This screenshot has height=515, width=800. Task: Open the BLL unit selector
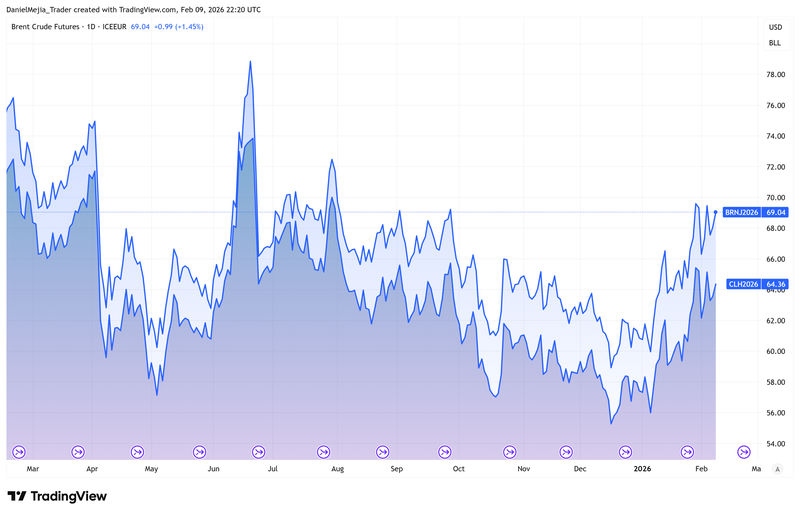coord(775,43)
